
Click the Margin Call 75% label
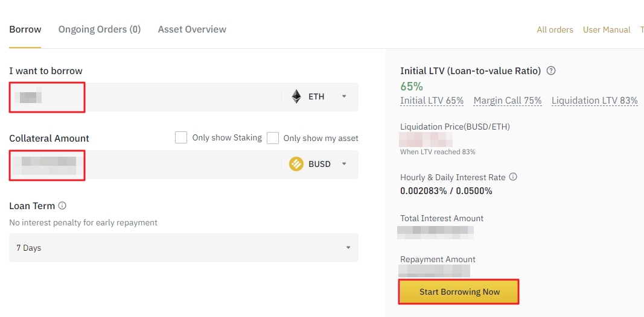click(508, 101)
